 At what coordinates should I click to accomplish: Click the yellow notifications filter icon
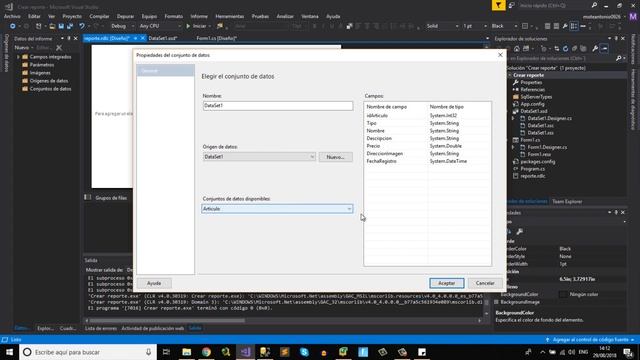coord(498,5)
